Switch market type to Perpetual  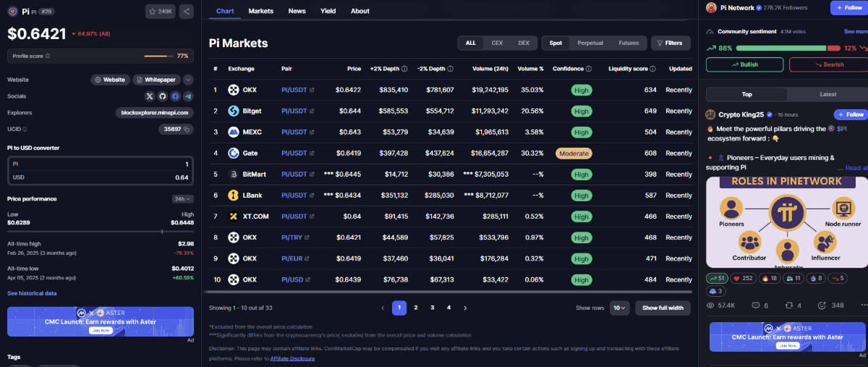pos(590,43)
